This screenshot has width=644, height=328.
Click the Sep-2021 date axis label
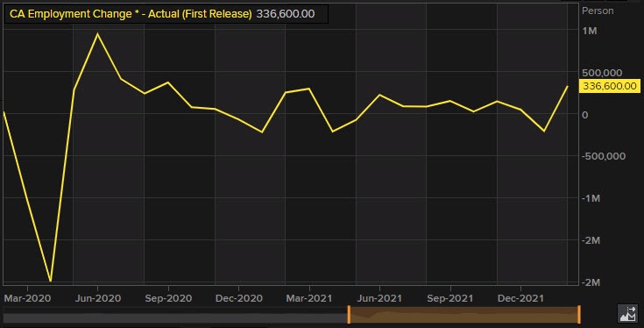click(450, 298)
